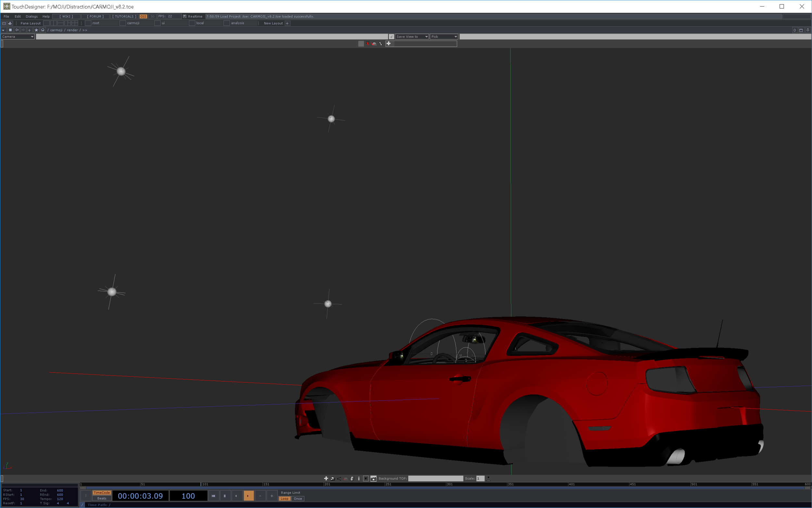
Task: Open the TUTORIALS link button
Action: coord(124,16)
